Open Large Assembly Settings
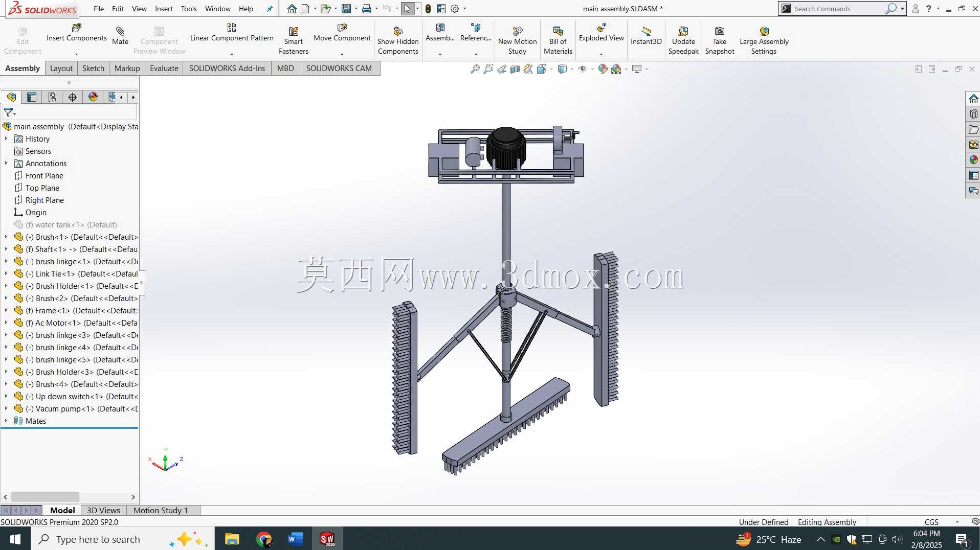The image size is (980, 550). coord(764,41)
